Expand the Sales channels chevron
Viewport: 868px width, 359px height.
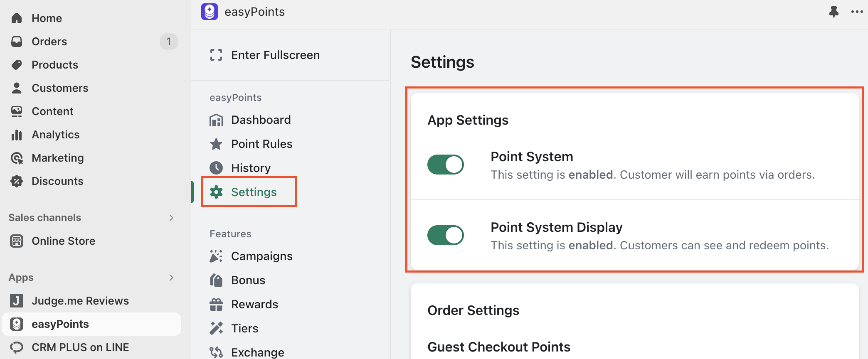[x=171, y=218]
